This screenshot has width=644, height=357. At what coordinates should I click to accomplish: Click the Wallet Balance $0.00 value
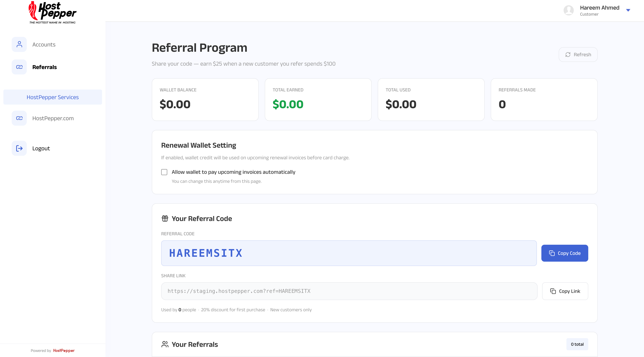point(175,104)
